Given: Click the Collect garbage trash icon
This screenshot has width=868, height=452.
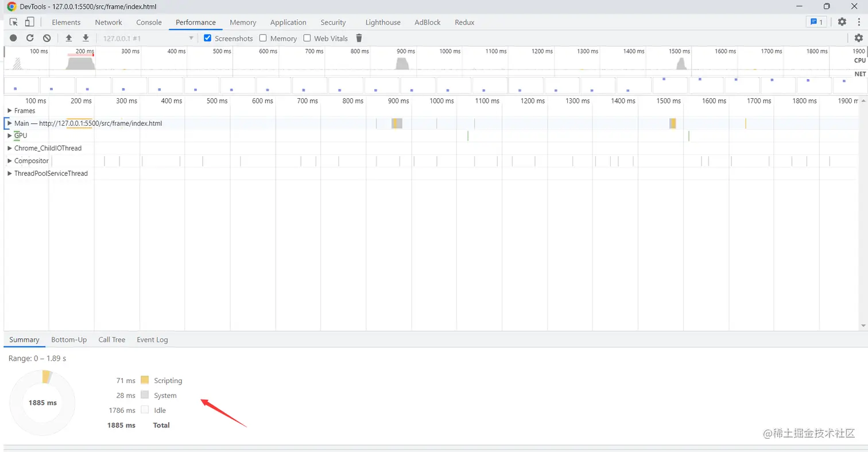Looking at the screenshot, I should pyautogui.click(x=359, y=38).
